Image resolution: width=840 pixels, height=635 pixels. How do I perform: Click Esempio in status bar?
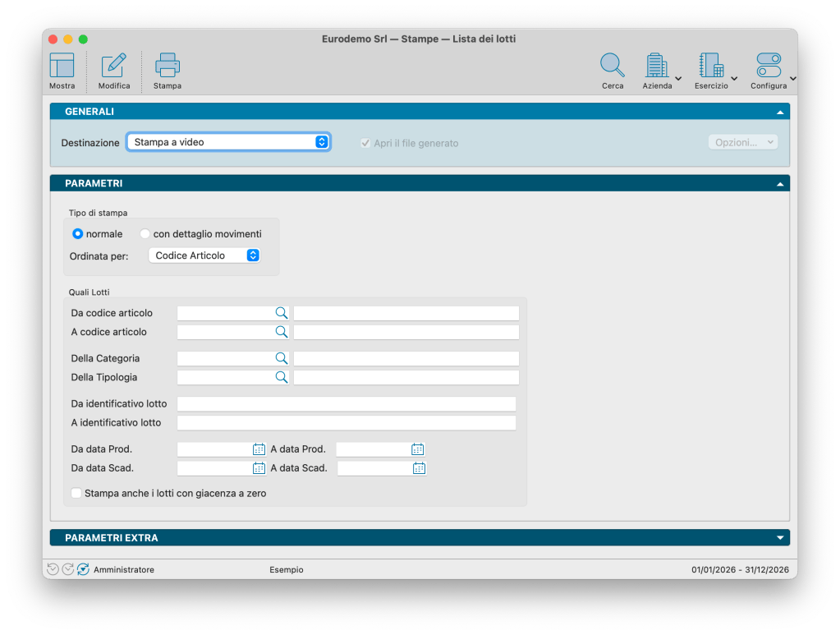pos(286,569)
